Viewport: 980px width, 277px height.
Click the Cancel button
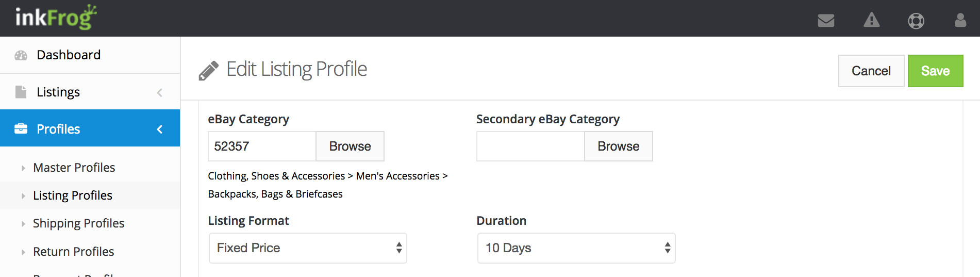(x=871, y=71)
